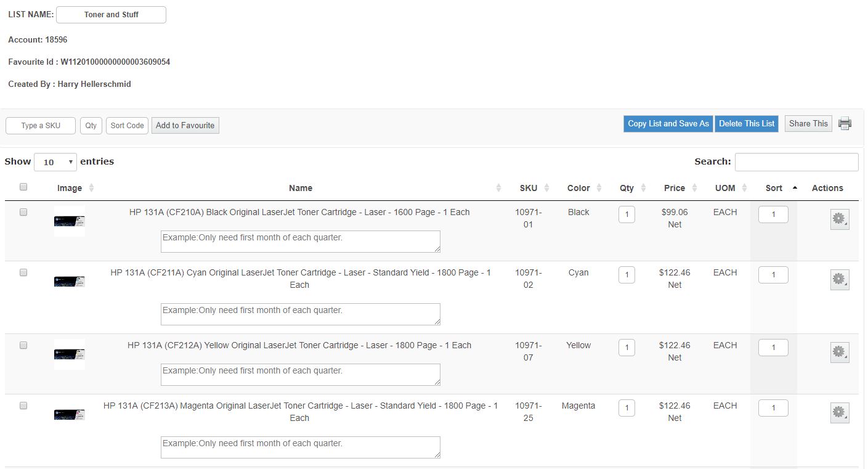Click Delete This List button
This screenshot has height=469, width=868.
(747, 124)
